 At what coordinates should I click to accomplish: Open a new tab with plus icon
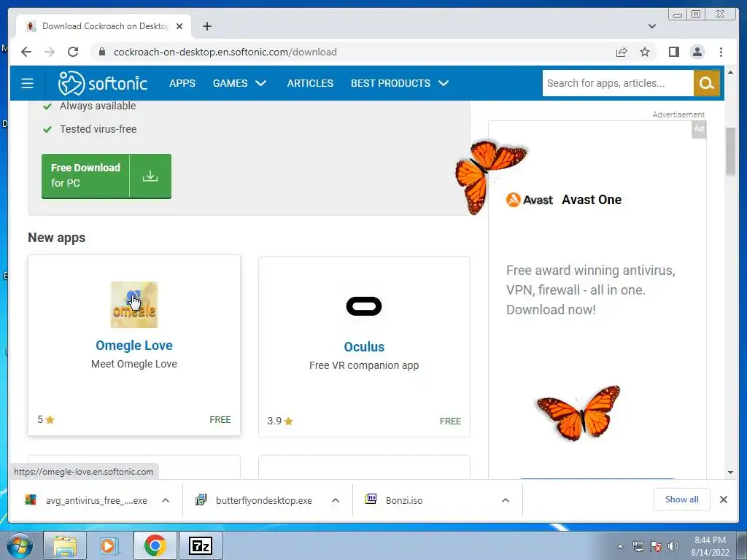coord(206,26)
